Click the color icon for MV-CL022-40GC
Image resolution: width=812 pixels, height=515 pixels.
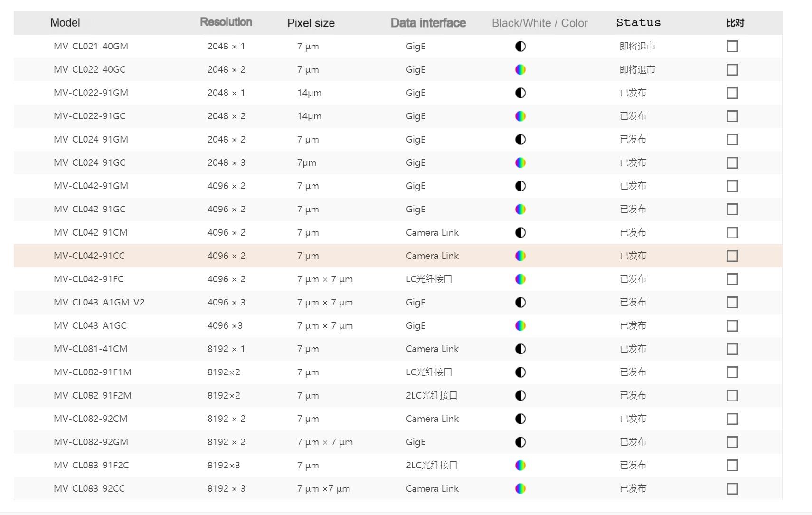click(x=520, y=70)
